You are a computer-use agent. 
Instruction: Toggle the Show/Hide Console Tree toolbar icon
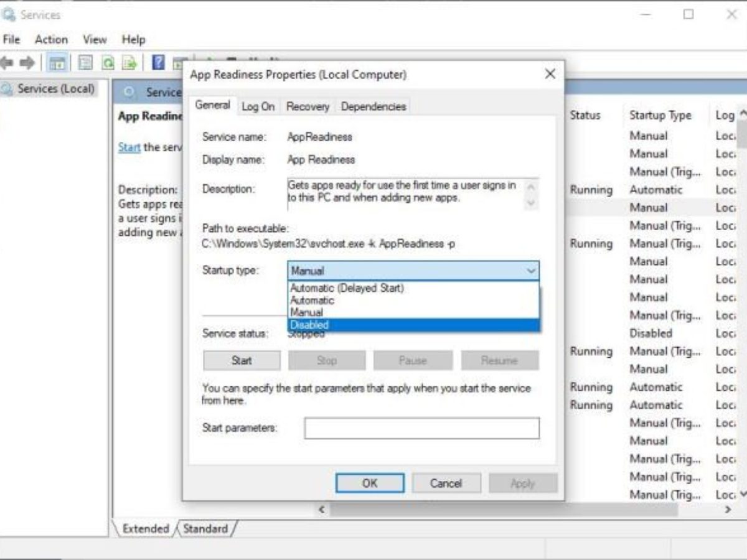pos(58,62)
